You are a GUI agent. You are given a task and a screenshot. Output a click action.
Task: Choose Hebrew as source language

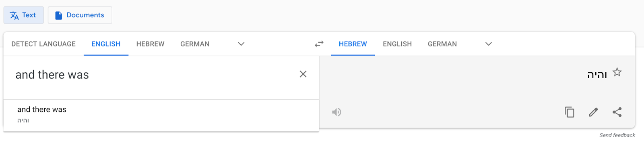point(150,44)
